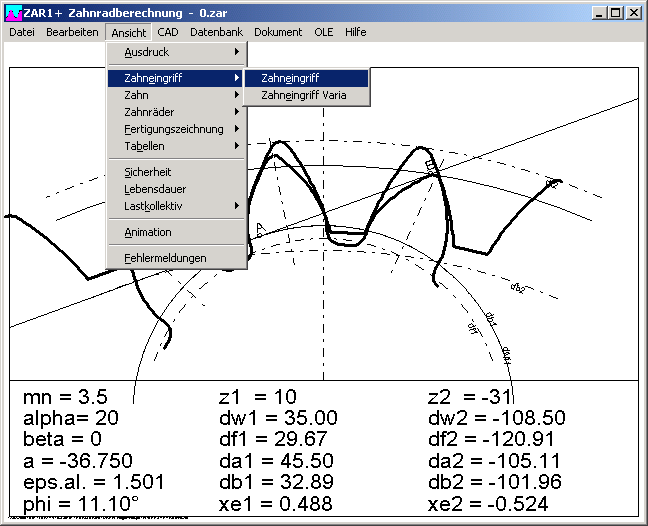This screenshot has height=526, width=648.
Task: Choose Lebensdauer menu entry
Action: [x=154, y=189]
